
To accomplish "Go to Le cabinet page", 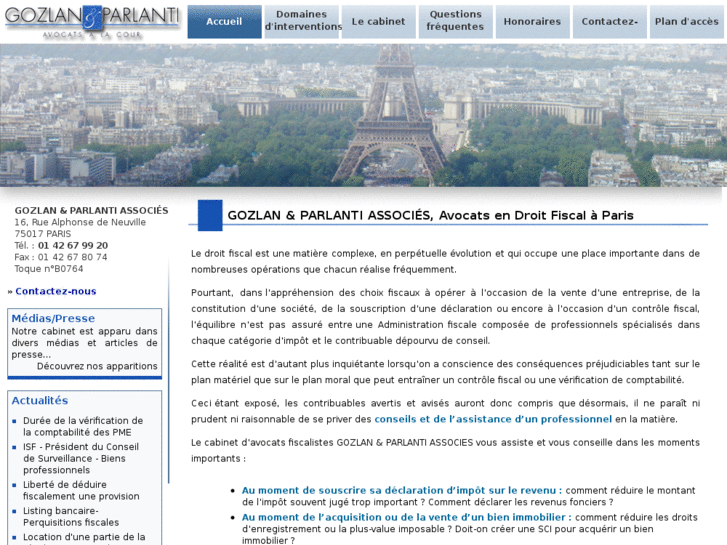I will pos(378,21).
